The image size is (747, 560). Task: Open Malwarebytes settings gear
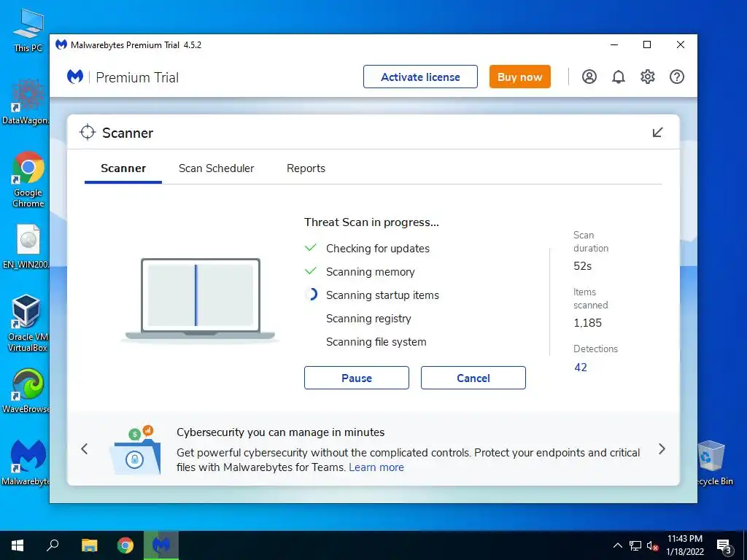click(x=648, y=77)
